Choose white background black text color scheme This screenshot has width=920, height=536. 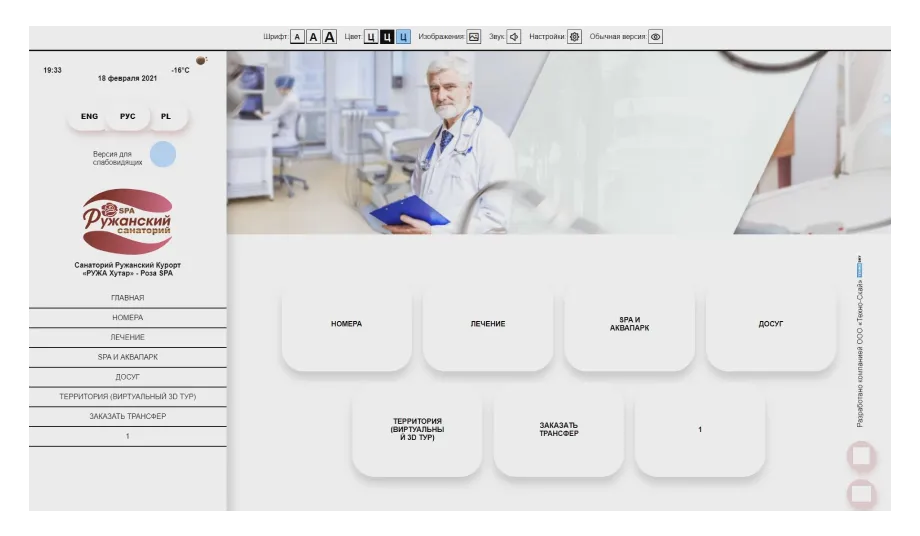point(371,37)
